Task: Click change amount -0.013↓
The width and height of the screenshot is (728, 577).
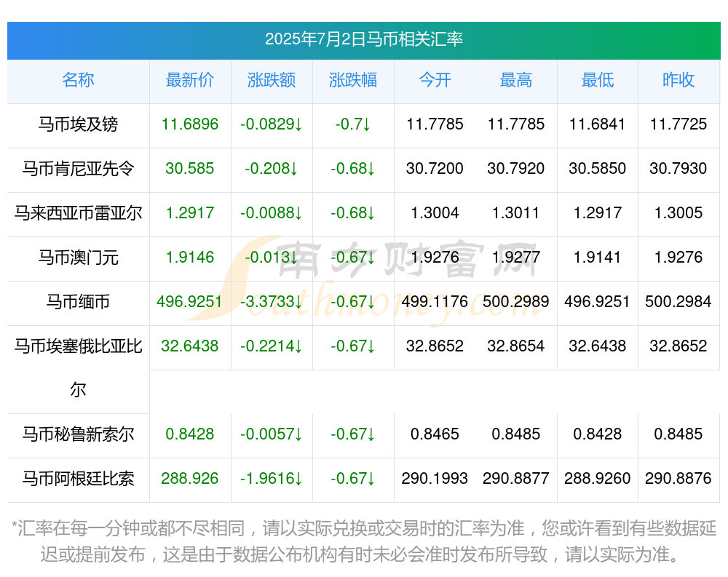Action: 272,257
